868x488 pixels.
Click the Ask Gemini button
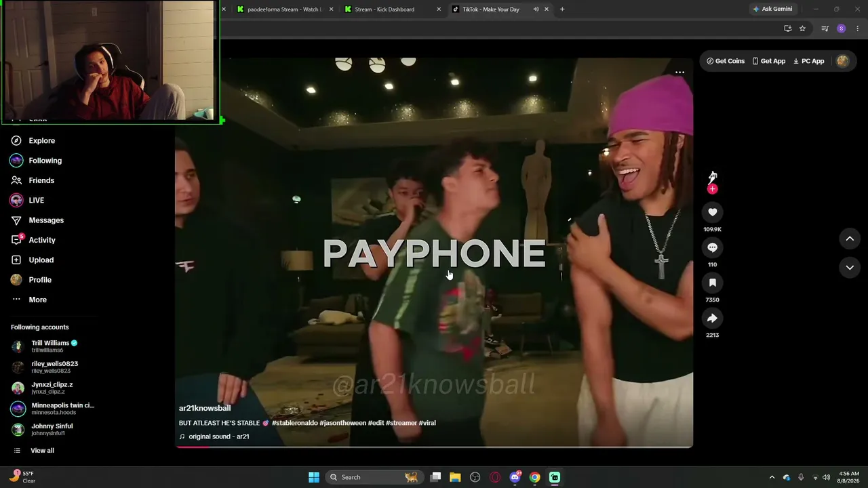click(x=772, y=9)
